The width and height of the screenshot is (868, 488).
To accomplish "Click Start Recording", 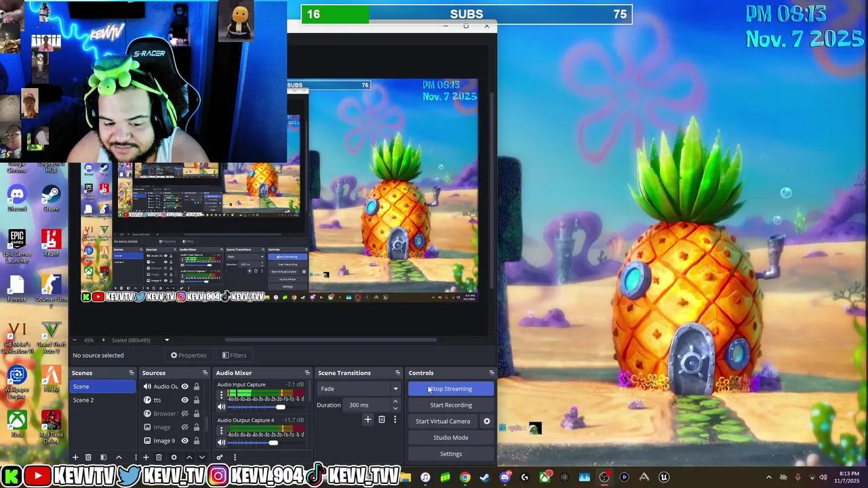I will pos(451,405).
